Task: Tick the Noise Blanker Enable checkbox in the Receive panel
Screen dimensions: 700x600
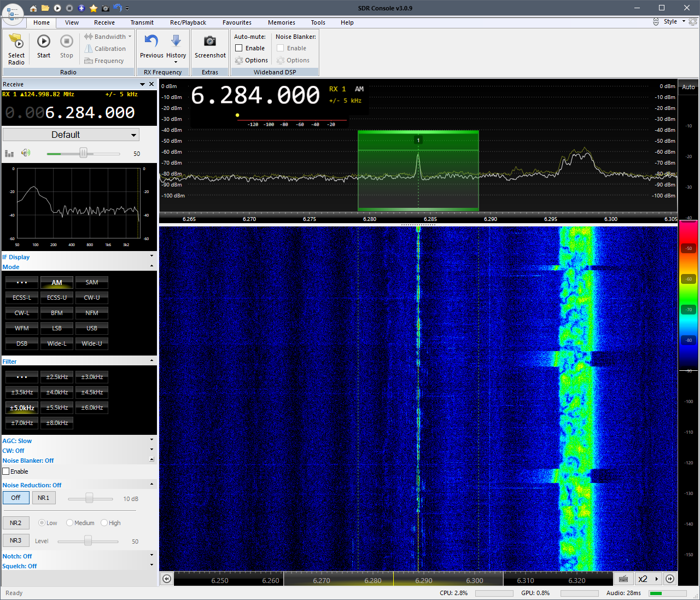Action: [x=6, y=471]
